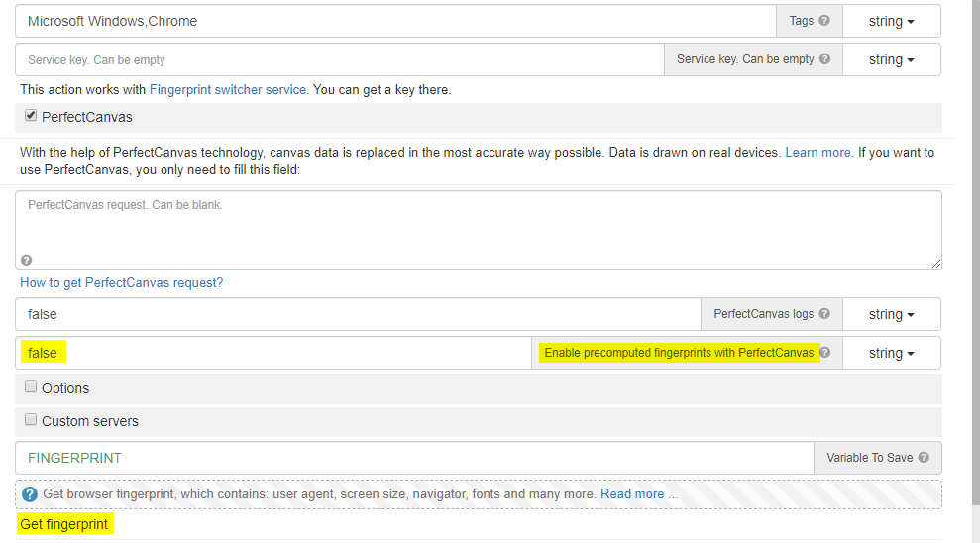Viewport: 980px width, 543px height.
Task: Click the blue question icon before Get browser fingerprint
Action: 30,494
